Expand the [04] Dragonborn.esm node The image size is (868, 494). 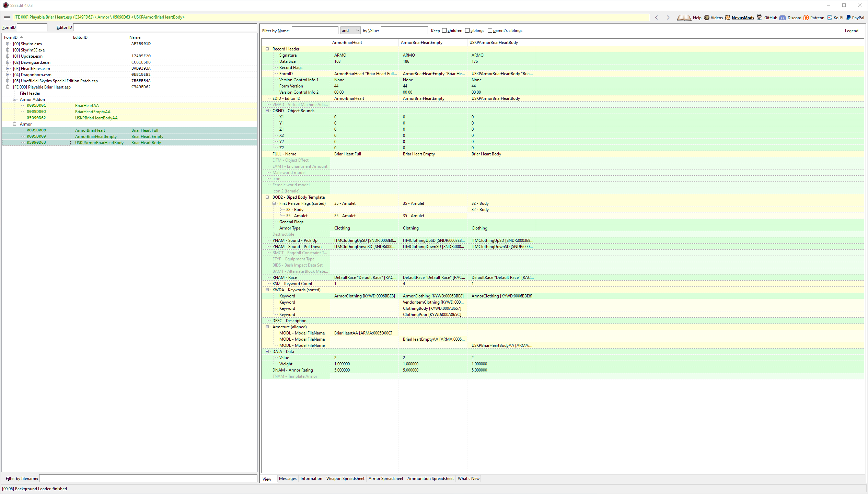click(x=8, y=74)
